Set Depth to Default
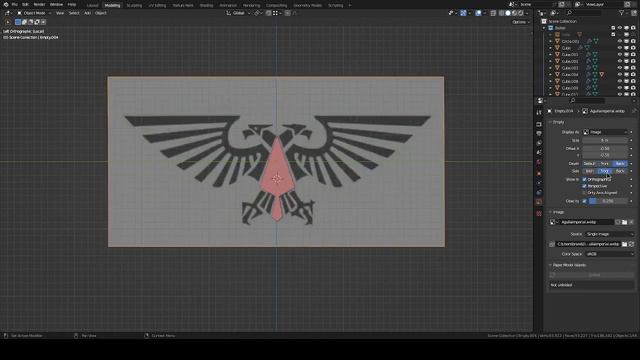Screen dimensions: 640x360 (589, 164)
